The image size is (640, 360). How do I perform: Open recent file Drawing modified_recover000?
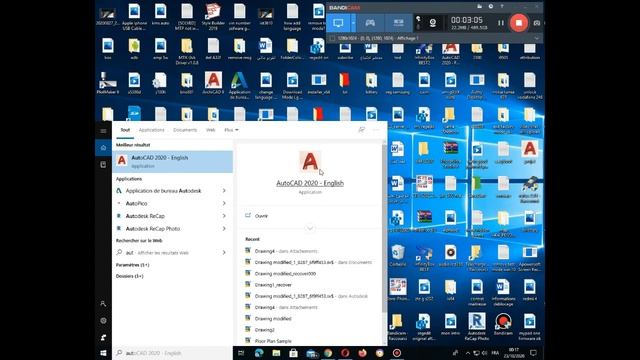(x=285, y=273)
